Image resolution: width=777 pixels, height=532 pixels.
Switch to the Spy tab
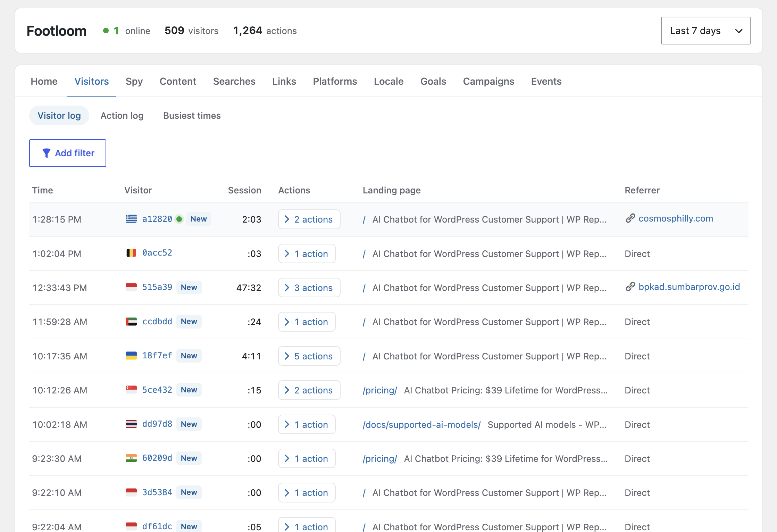click(134, 81)
